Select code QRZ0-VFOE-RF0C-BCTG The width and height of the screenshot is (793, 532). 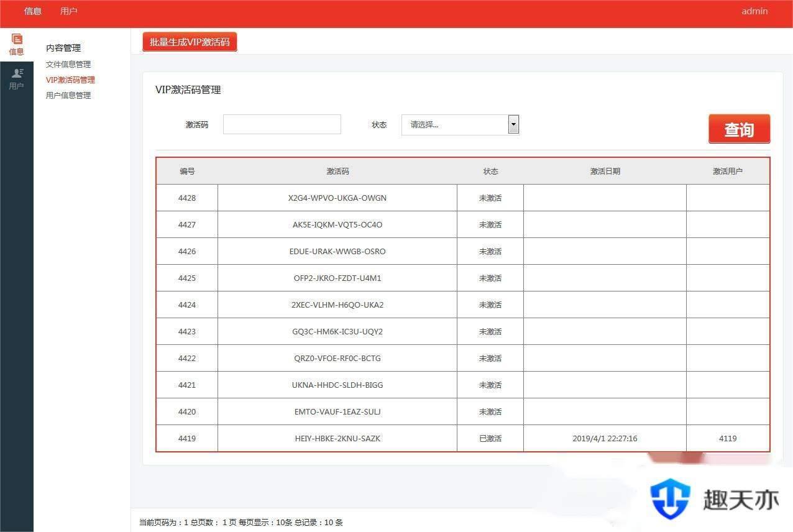[x=337, y=358]
